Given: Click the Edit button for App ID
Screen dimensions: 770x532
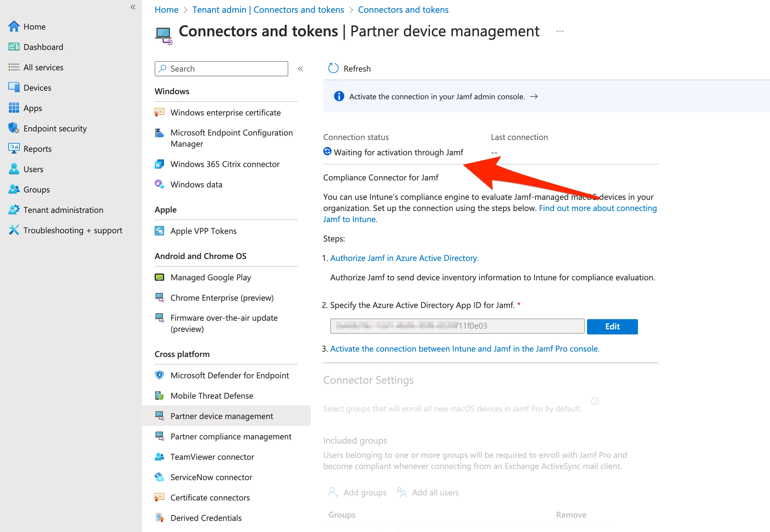Looking at the screenshot, I should tap(612, 326).
